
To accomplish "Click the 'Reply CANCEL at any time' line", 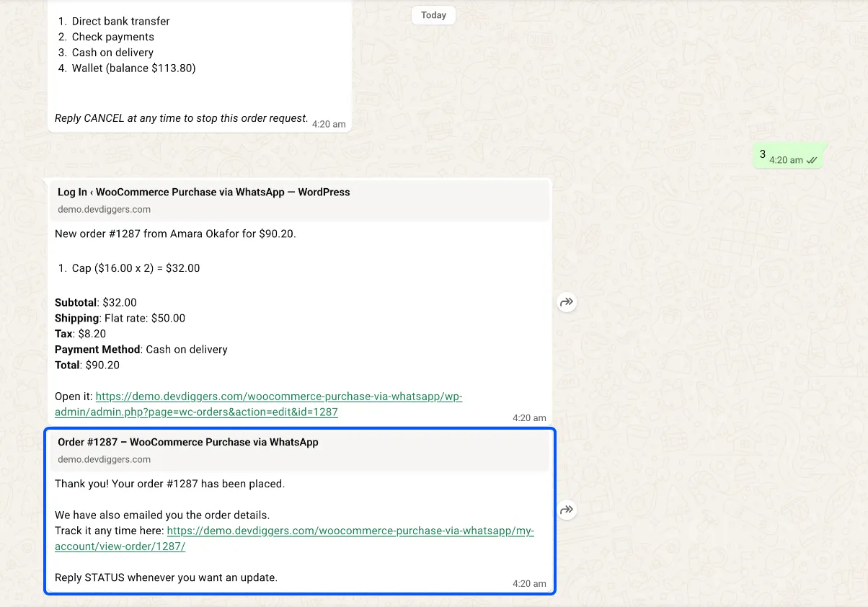I will (181, 118).
